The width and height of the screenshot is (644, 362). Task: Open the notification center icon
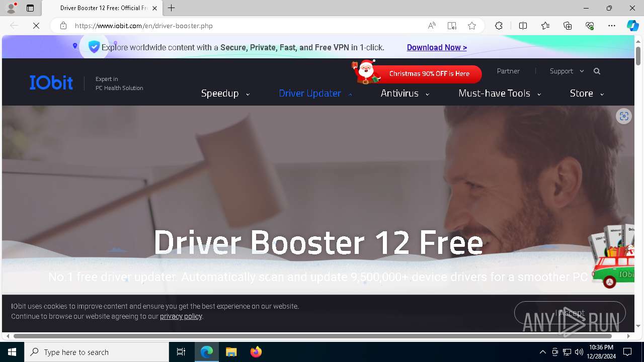click(627, 352)
